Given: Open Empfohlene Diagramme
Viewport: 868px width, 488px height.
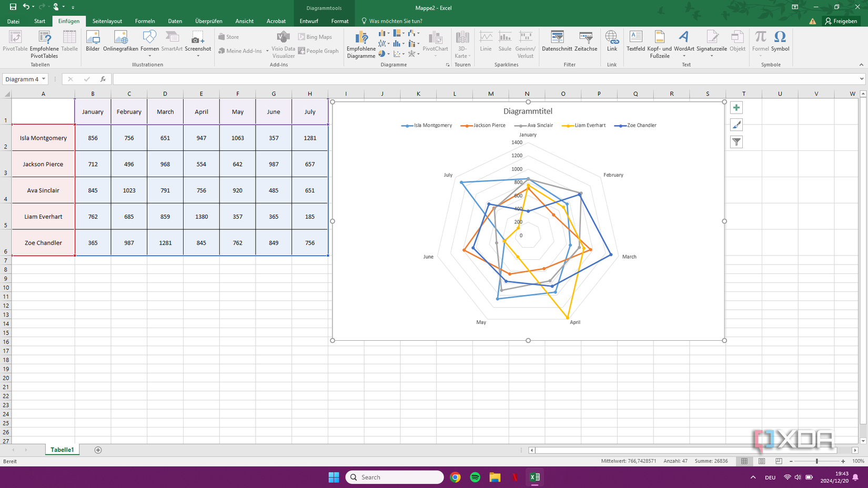Looking at the screenshot, I should coord(361,44).
